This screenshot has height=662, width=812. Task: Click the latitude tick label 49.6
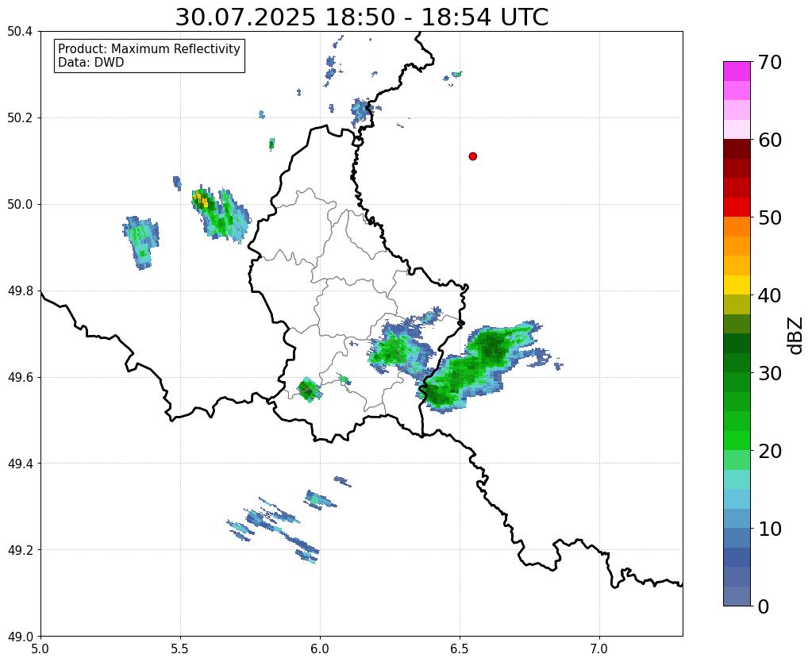pyautogui.click(x=20, y=378)
